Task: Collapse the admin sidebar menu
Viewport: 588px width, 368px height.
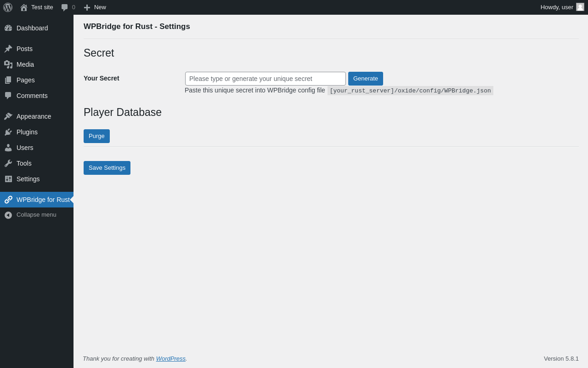Action: [37, 215]
